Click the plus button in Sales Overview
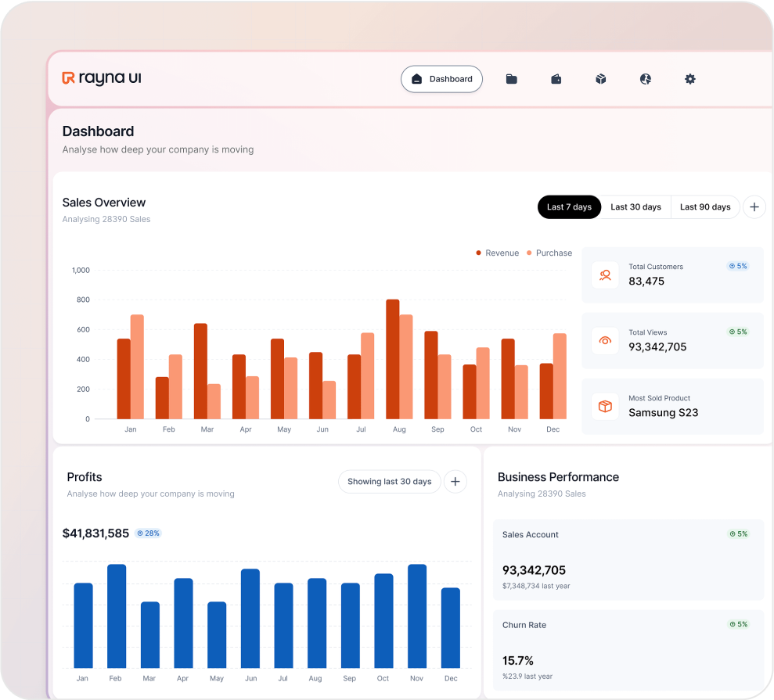This screenshot has height=700, width=774. click(x=754, y=207)
